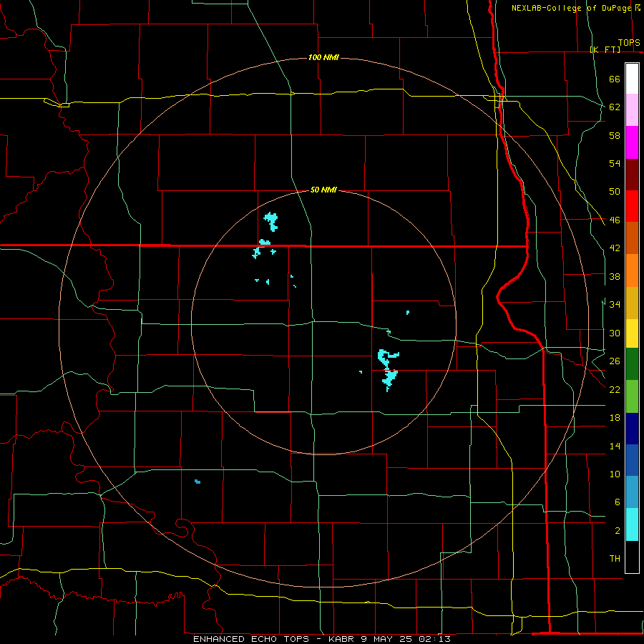This screenshot has width=644, height=644.
Task: Pick the navy blue legend swatch
Action: [x=632, y=429]
